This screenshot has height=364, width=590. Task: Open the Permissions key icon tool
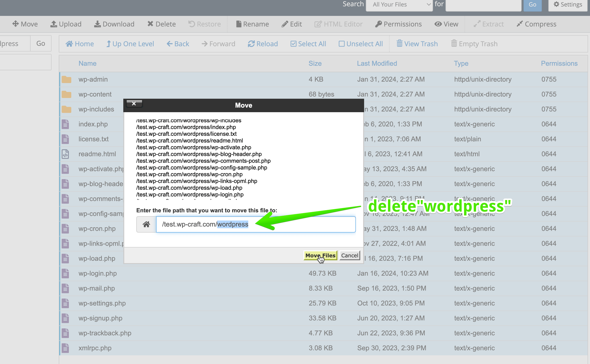[378, 24]
